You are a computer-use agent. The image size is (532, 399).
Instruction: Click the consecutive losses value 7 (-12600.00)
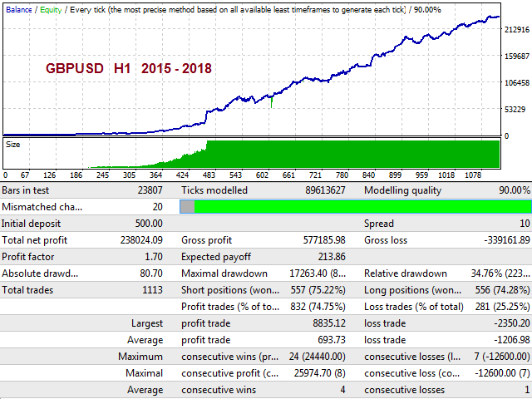(x=502, y=357)
